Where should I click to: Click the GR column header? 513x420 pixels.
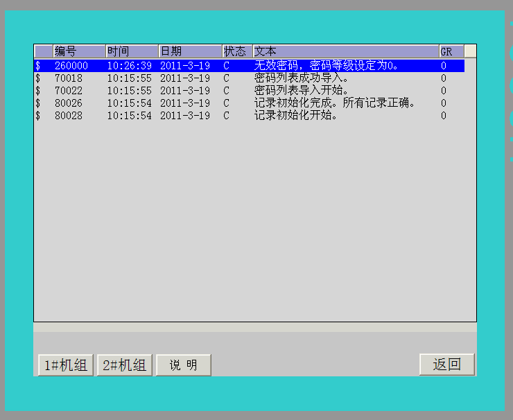point(451,51)
